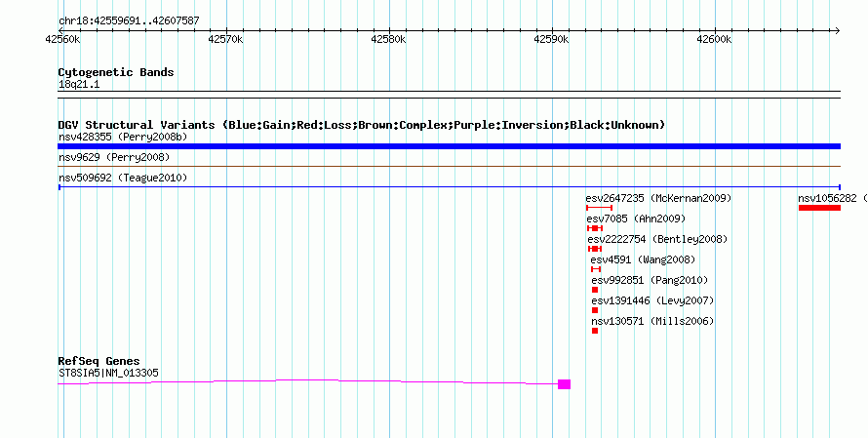Screen dimensions: 868x438
Task: Select the thick blue nsv428355 gain bar
Action: (449, 146)
